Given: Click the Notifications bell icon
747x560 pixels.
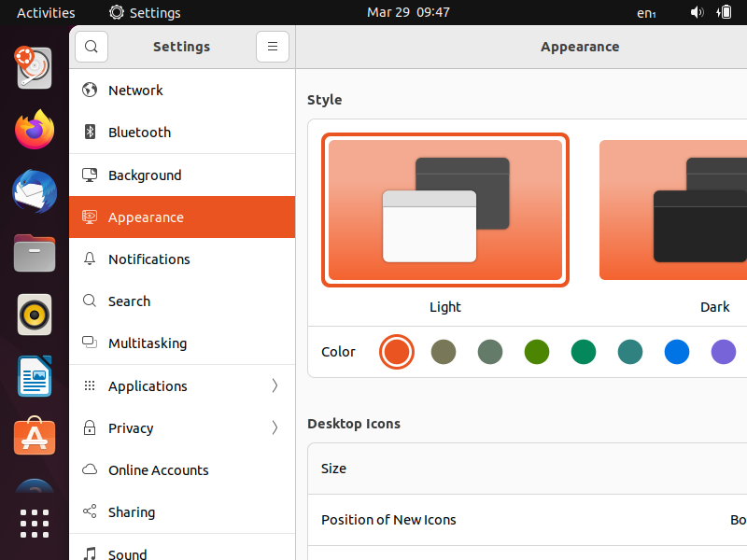Looking at the screenshot, I should [91, 259].
